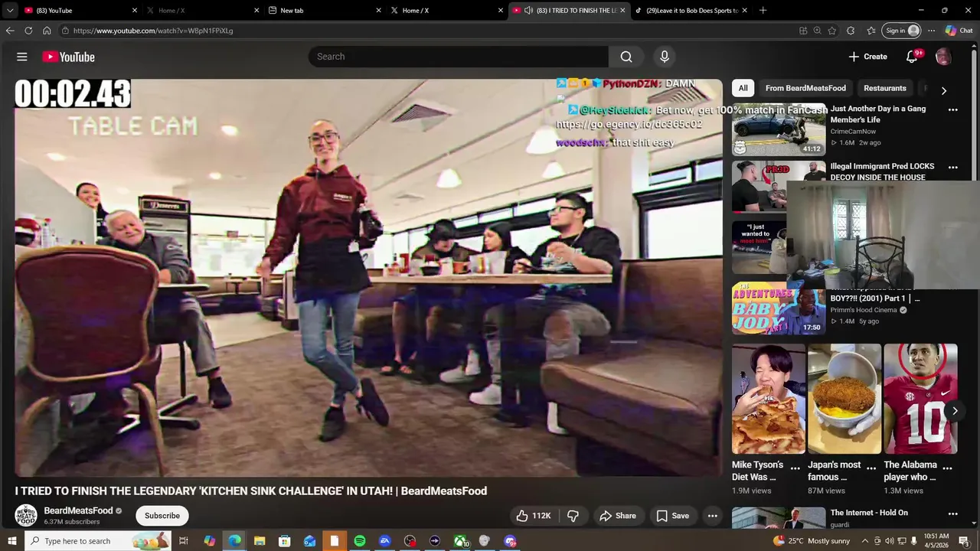Open Windows Task View
Screen dimensions: 980x551
(184, 541)
